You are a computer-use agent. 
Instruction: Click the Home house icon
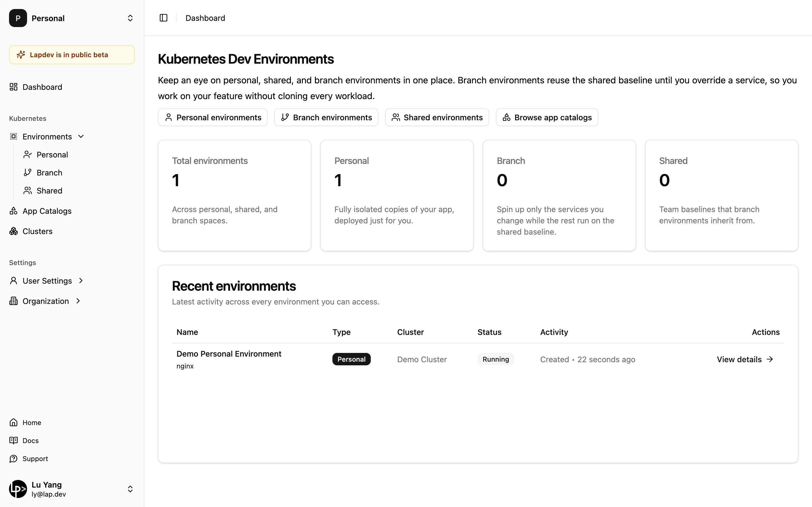[x=14, y=422]
